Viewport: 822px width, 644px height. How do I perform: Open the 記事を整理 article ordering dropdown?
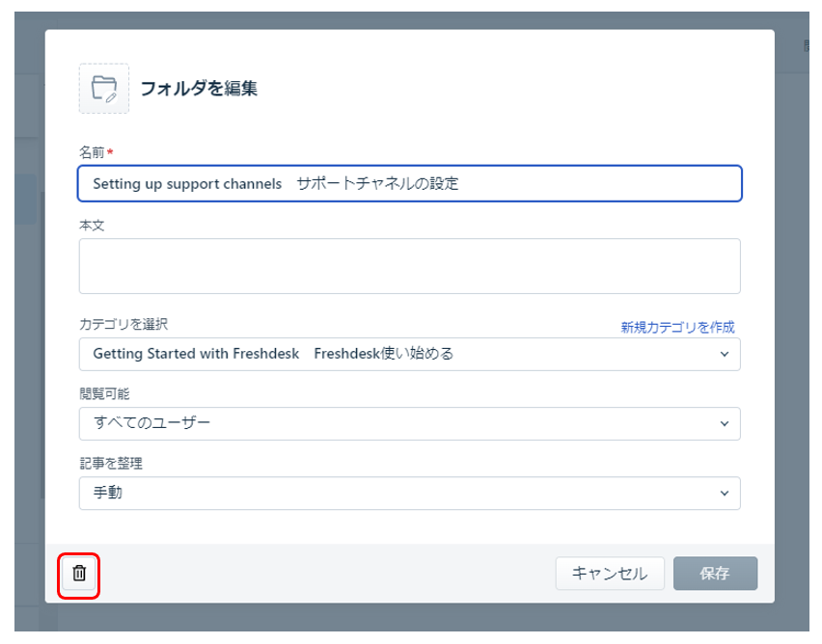[409, 493]
